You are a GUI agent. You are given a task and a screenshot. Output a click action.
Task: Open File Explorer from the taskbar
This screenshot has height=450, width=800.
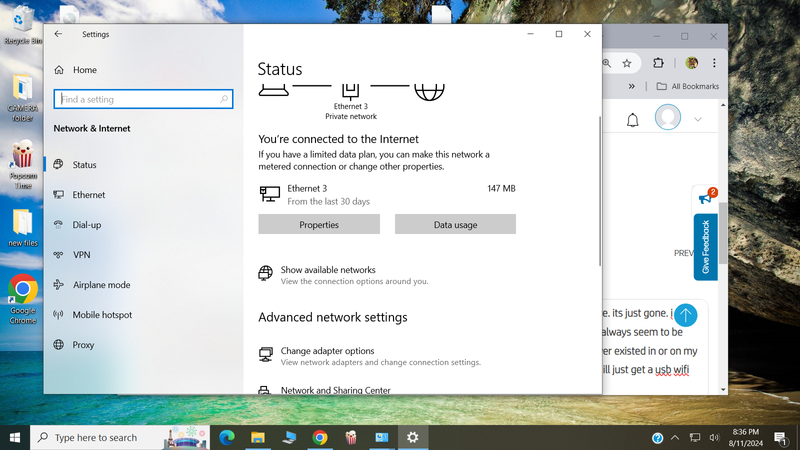pyautogui.click(x=258, y=437)
